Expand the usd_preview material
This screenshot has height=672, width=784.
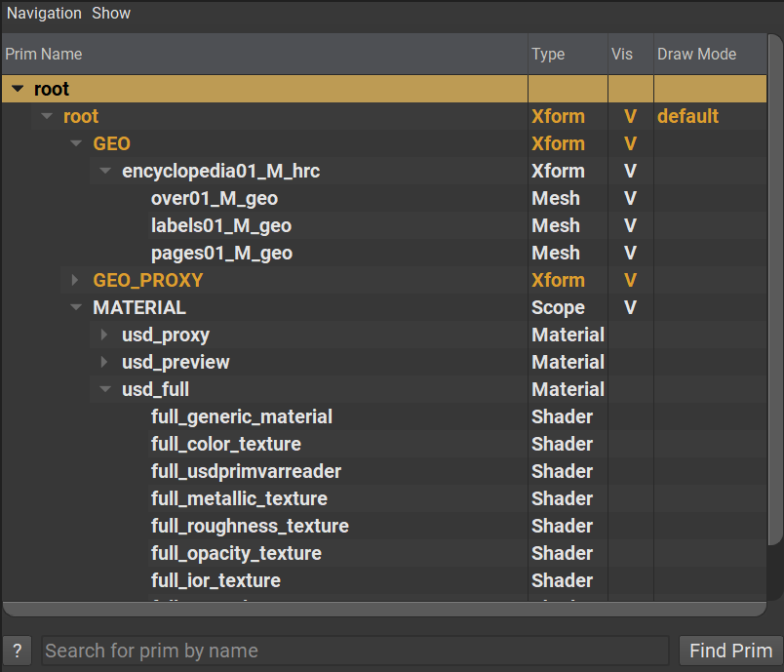point(105,362)
